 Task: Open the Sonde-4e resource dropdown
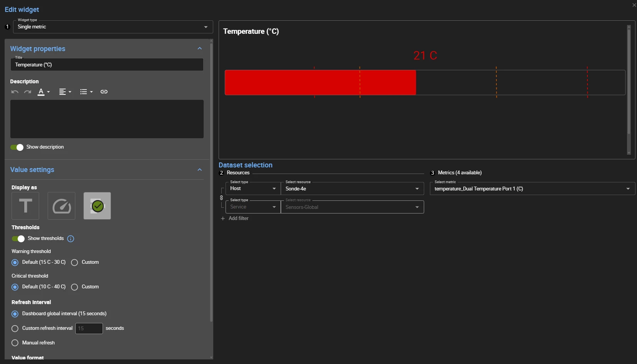(x=352, y=189)
